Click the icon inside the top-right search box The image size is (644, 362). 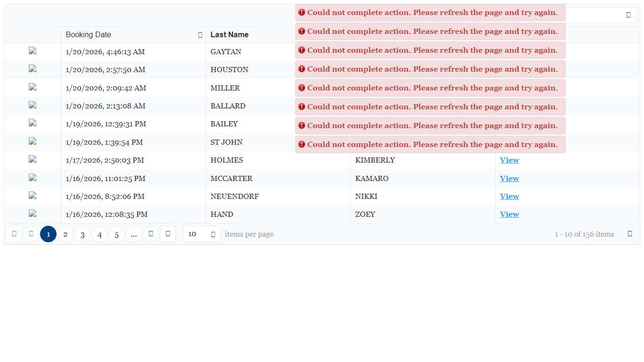(628, 15)
